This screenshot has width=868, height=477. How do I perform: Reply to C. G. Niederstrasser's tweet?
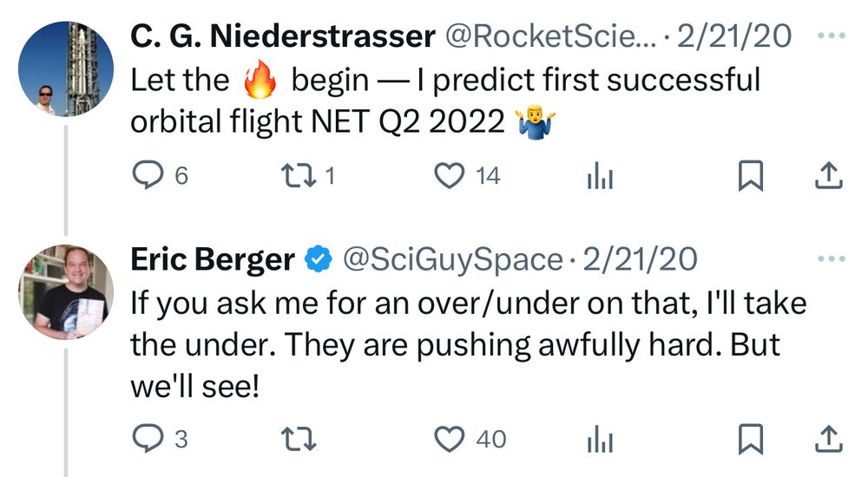147,177
